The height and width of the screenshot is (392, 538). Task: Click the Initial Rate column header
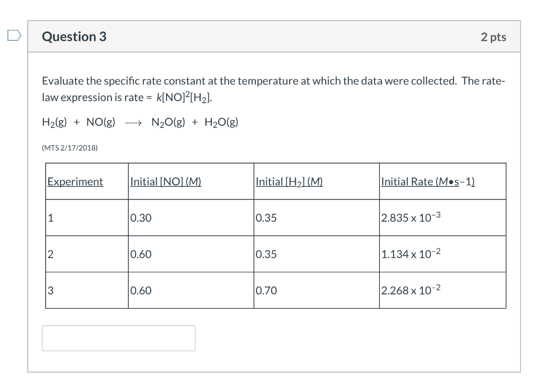coord(427,182)
